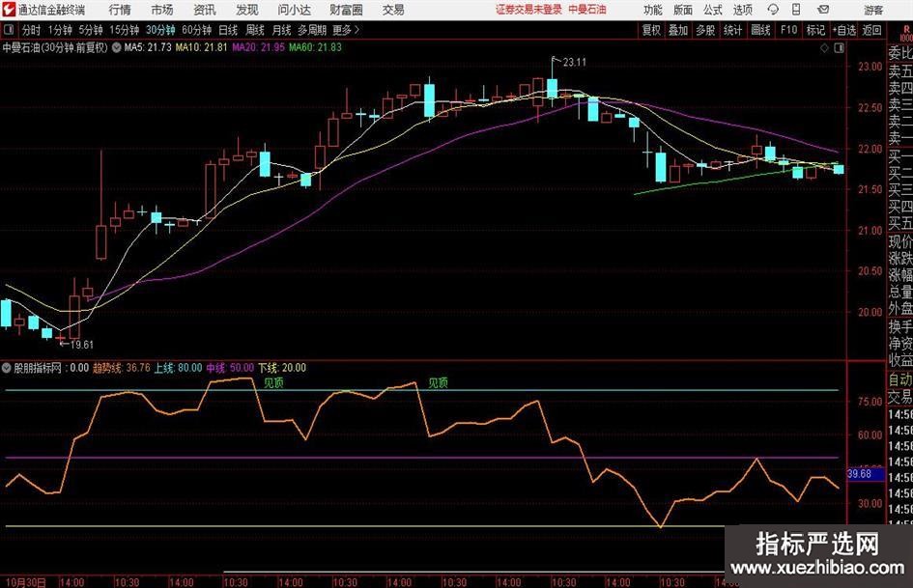Toggle the left side panel icon

coord(8,30)
